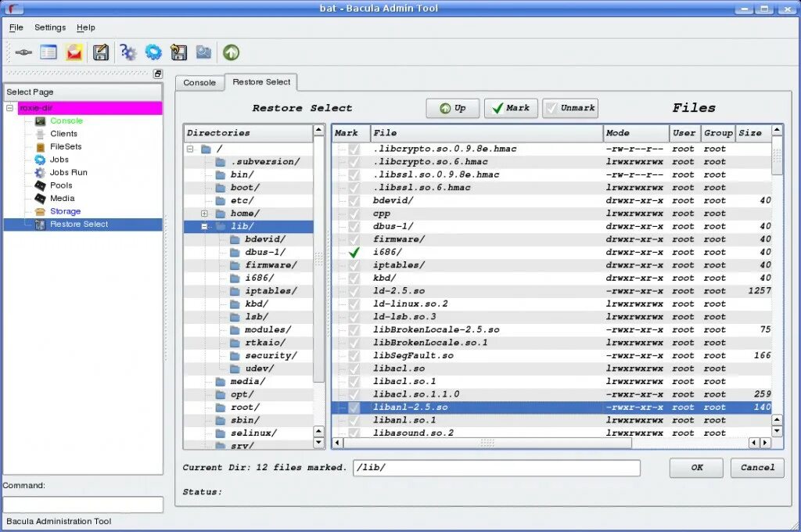Collapse the root / directory node
Screen dimensions: 801x532
[x=190, y=149]
